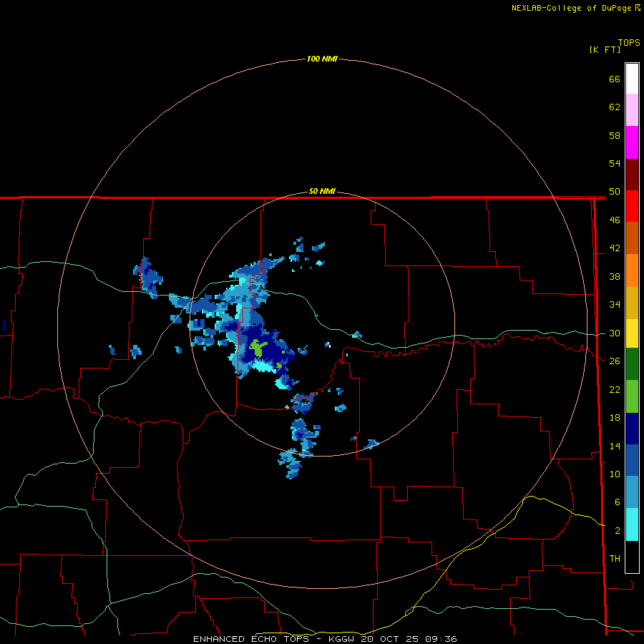The width and height of the screenshot is (644, 644).
Task: Click the '20 OCT 25' date text
Action: click(x=390, y=639)
